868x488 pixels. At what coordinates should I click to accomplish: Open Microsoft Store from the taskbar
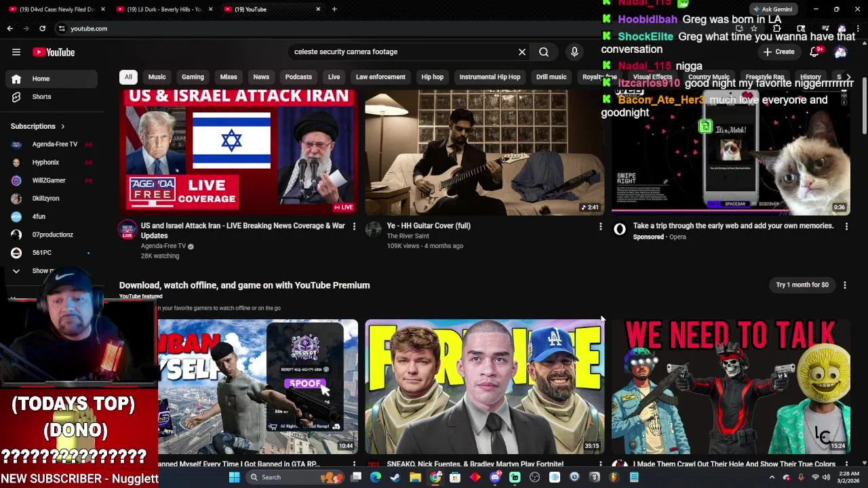455,477
